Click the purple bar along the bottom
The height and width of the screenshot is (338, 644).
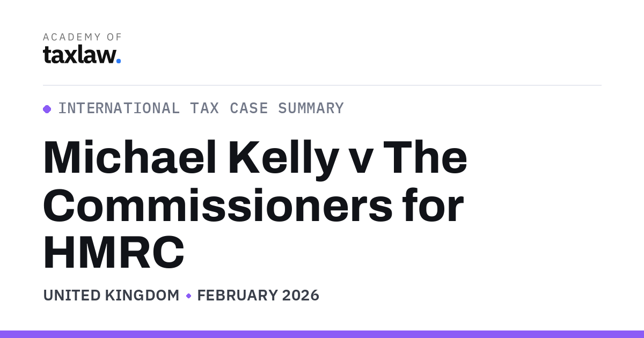coord(322,334)
